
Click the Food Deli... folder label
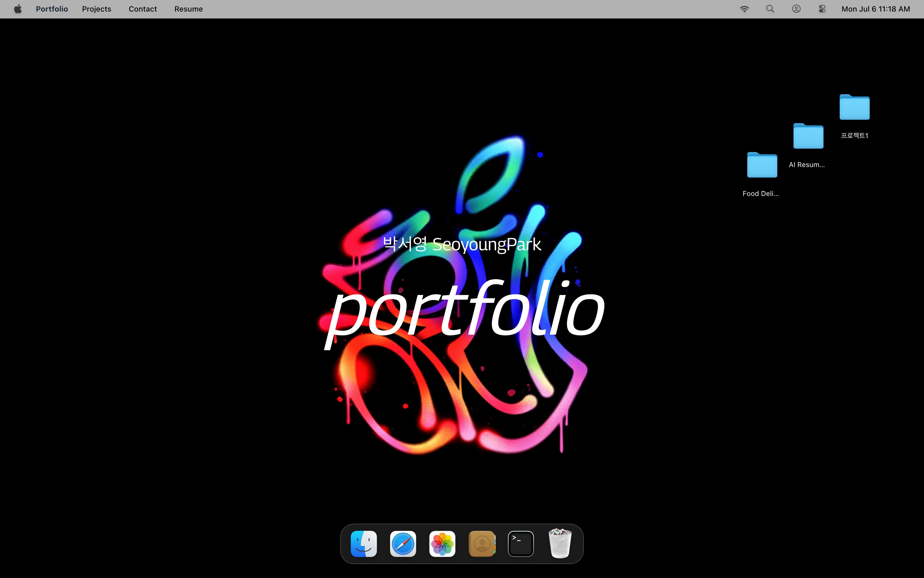(761, 194)
